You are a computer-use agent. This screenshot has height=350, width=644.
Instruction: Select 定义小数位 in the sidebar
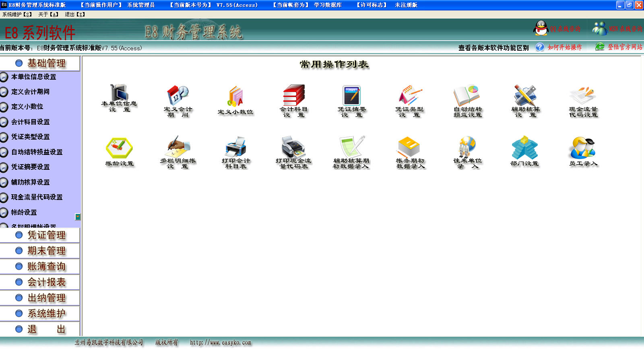point(27,107)
